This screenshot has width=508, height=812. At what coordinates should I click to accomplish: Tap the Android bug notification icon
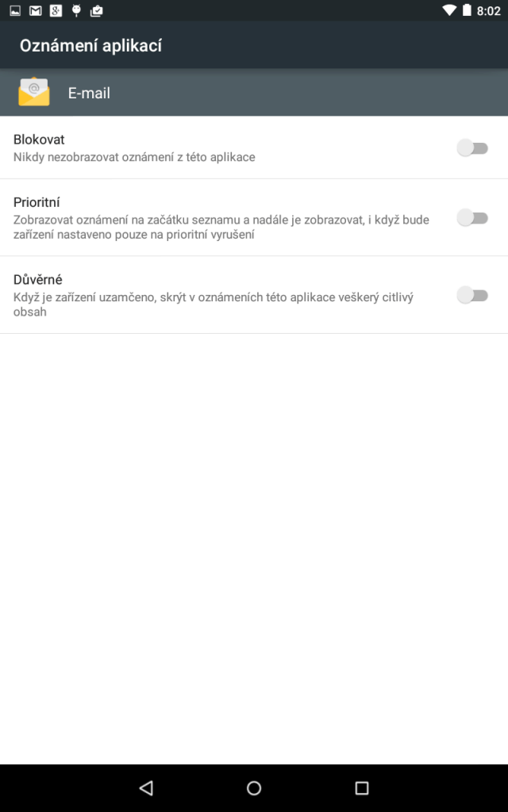pos(76,10)
